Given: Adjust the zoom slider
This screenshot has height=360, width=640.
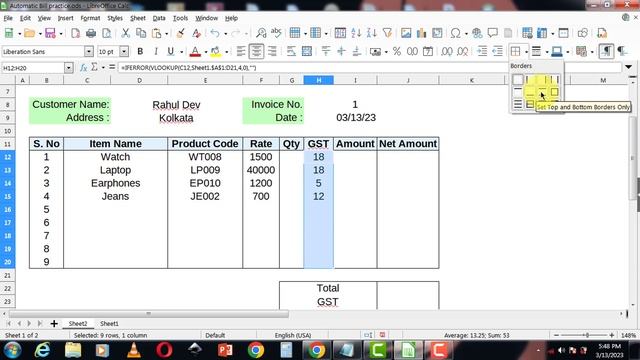Looking at the screenshot, I should tap(586, 335).
